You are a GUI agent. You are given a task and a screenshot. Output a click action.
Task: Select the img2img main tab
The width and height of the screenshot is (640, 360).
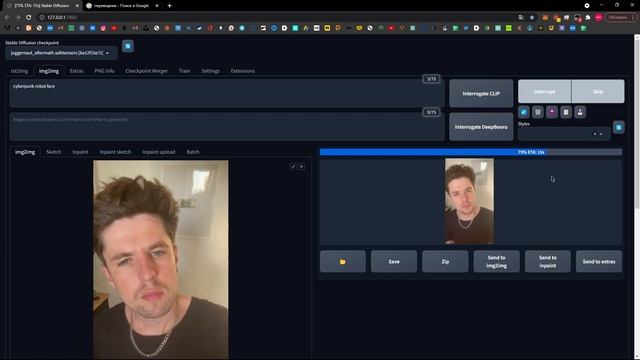point(49,71)
